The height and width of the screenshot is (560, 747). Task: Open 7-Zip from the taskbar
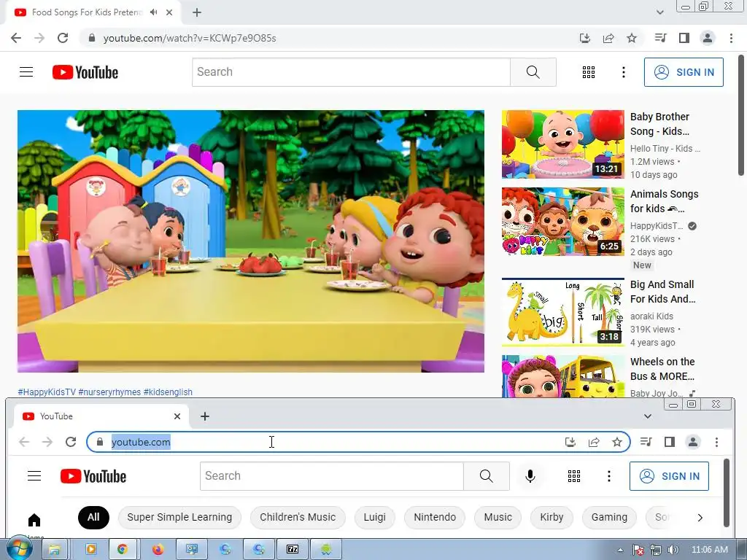[x=292, y=550]
